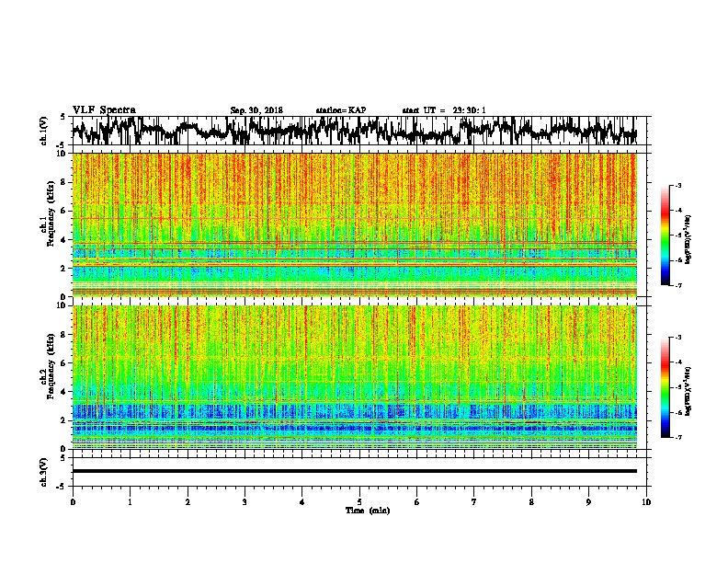Click the time axis tick label "5"
This screenshot has height=563, width=728.
(x=359, y=502)
